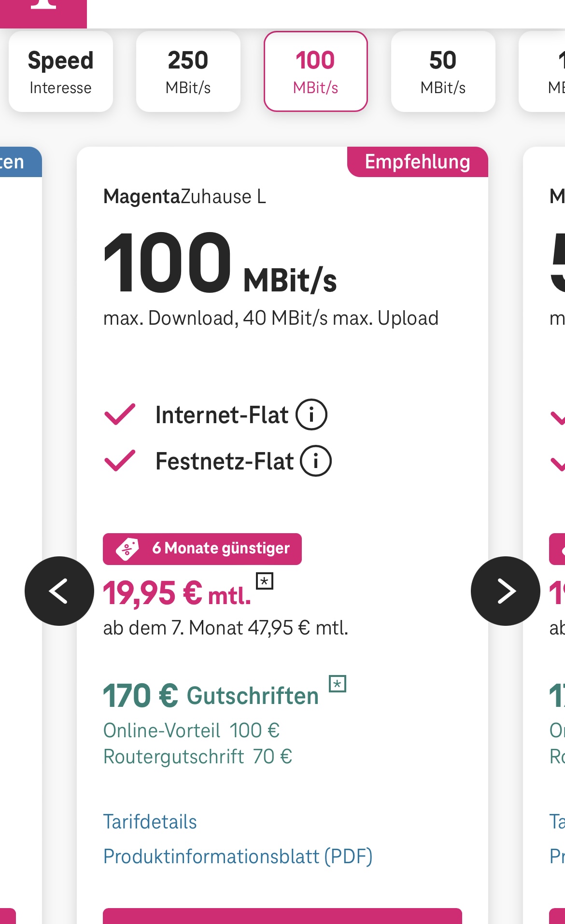This screenshot has height=924, width=565.
Task: Select the 250 MBit/s speed tab
Action: [188, 71]
